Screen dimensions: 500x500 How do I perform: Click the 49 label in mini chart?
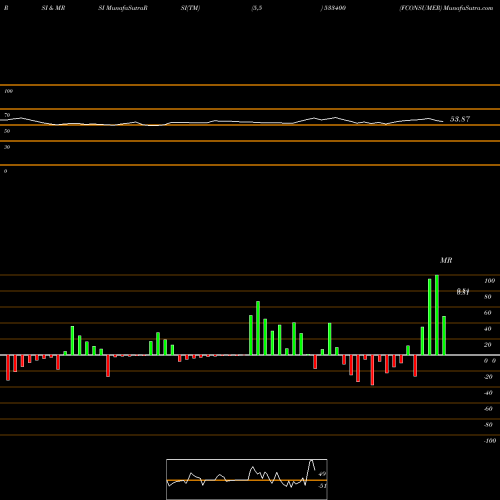tap(322, 474)
